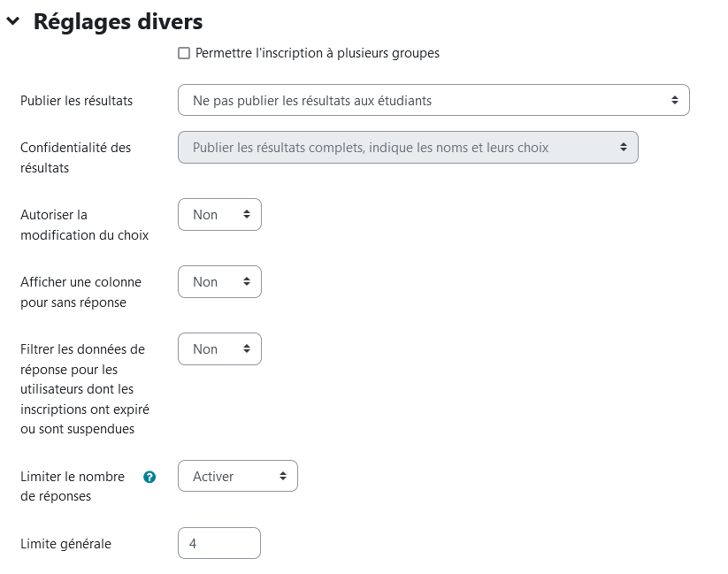
Task: Click the Réglages divers section heading
Action: [x=118, y=21]
